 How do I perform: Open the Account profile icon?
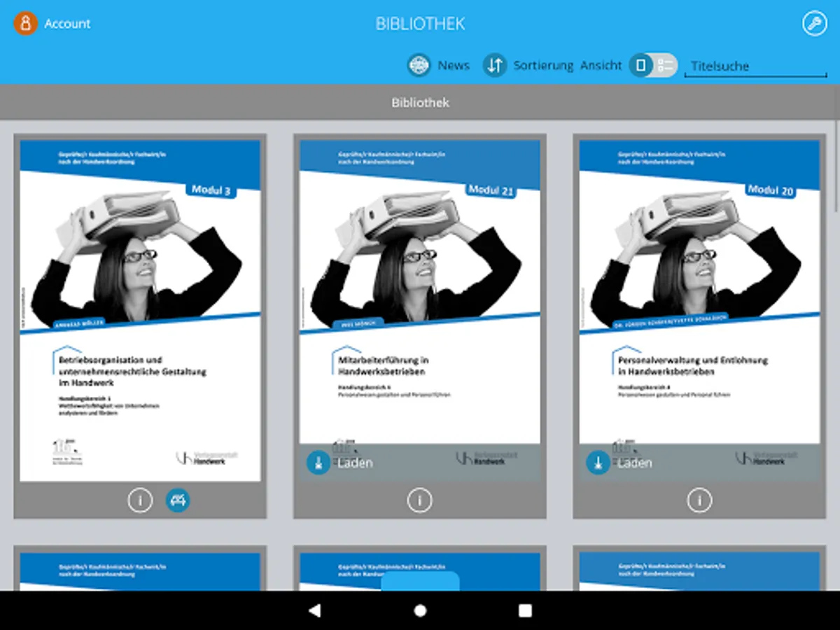[25, 24]
